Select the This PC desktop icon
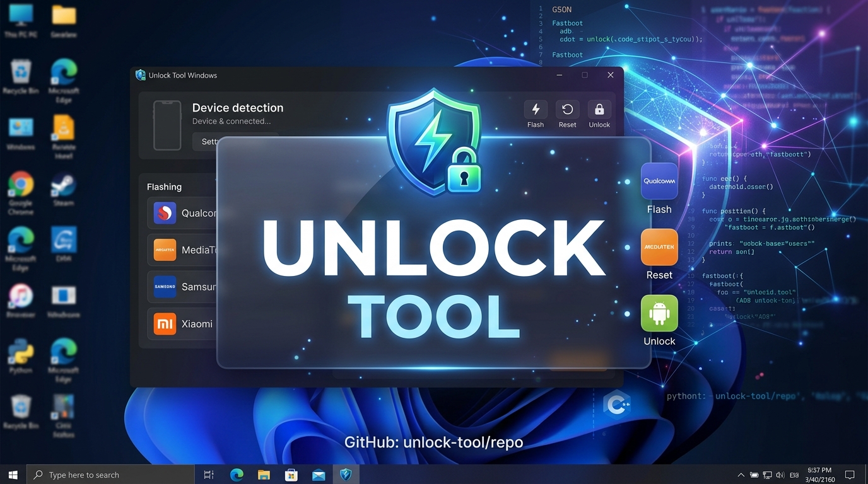Image resolution: width=868 pixels, height=484 pixels. 21,21
